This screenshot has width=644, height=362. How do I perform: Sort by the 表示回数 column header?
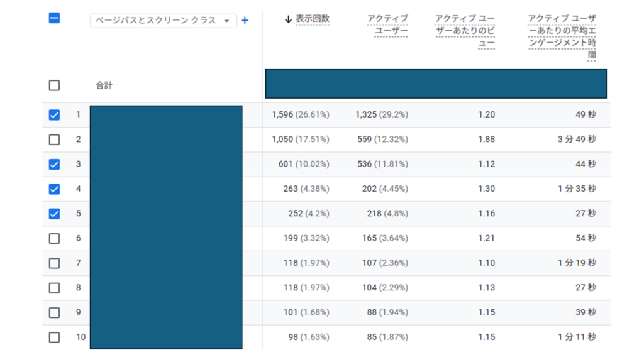(313, 19)
